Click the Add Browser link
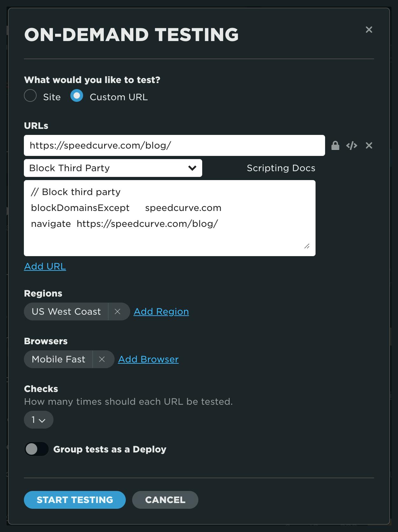The image size is (398, 532). point(148,359)
